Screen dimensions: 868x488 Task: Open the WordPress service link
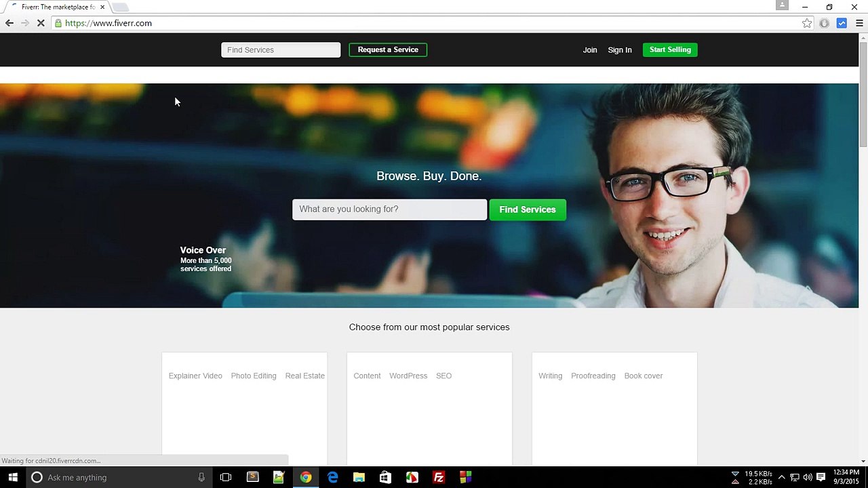[x=408, y=375]
